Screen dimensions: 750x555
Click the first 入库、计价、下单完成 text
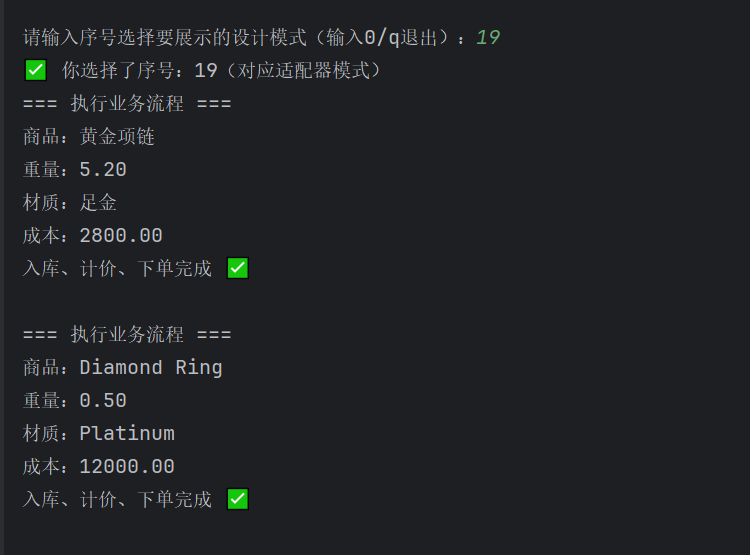(x=117, y=269)
